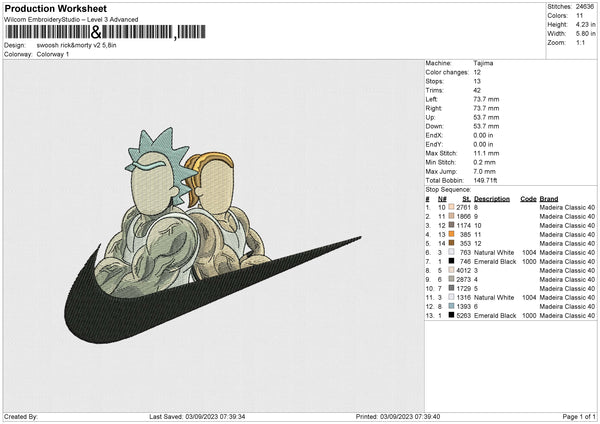Click the "Left:" extent label
The image size is (600, 424).
point(431,99)
